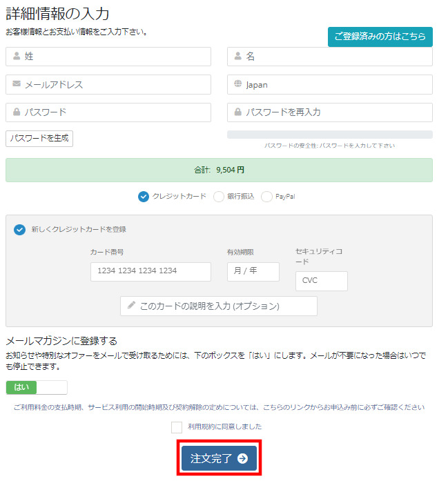Check 利用規約に同意しました checkbox

[x=177, y=427]
